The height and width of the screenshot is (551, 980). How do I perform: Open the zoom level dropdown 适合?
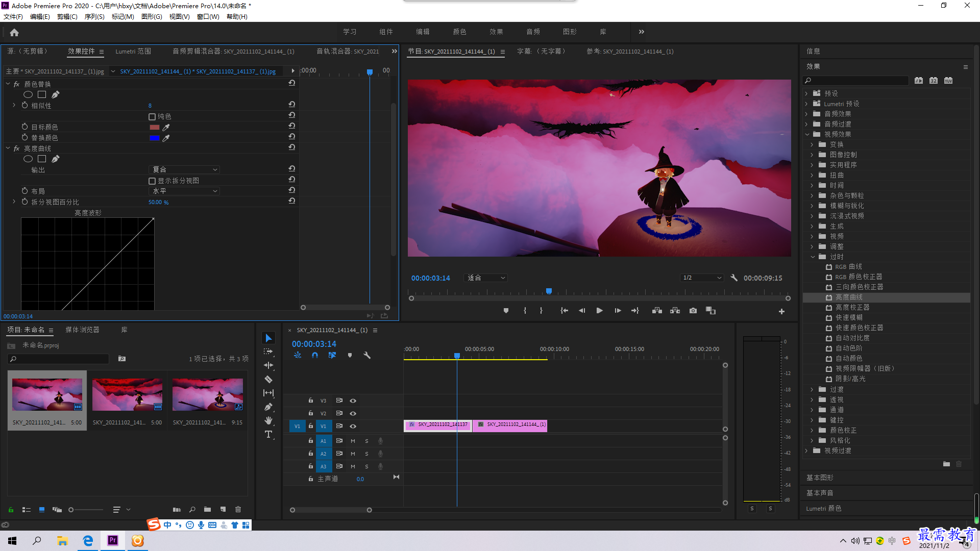coord(485,278)
